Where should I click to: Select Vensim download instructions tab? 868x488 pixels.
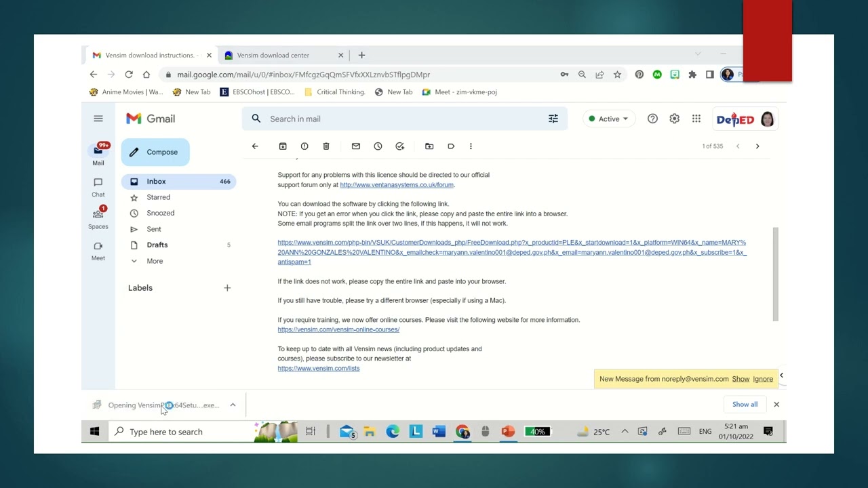pyautogui.click(x=152, y=55)
